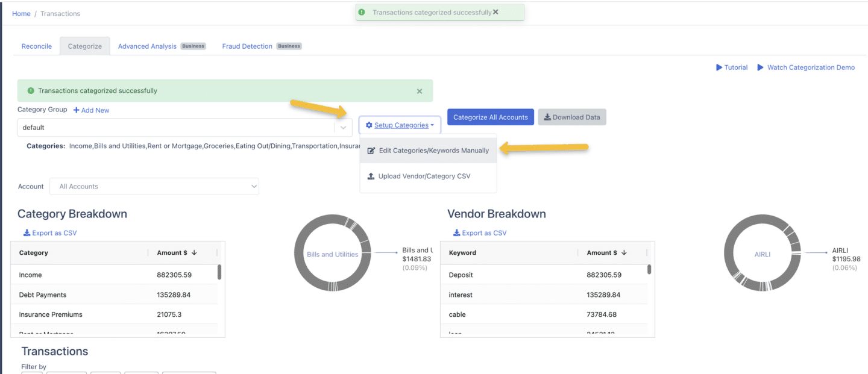Expand the All Accounts dropdown
Viewport: 868px width, 374px height.
(254, 186)
